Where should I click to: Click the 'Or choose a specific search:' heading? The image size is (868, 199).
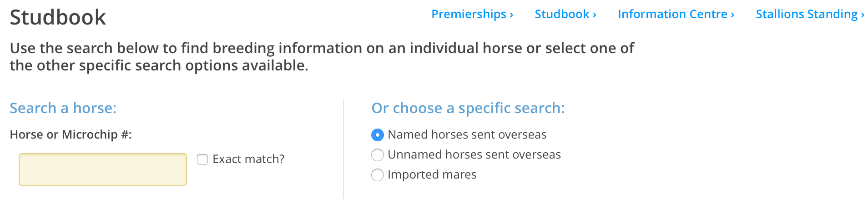pyautogui.click(x=468, y=108)
